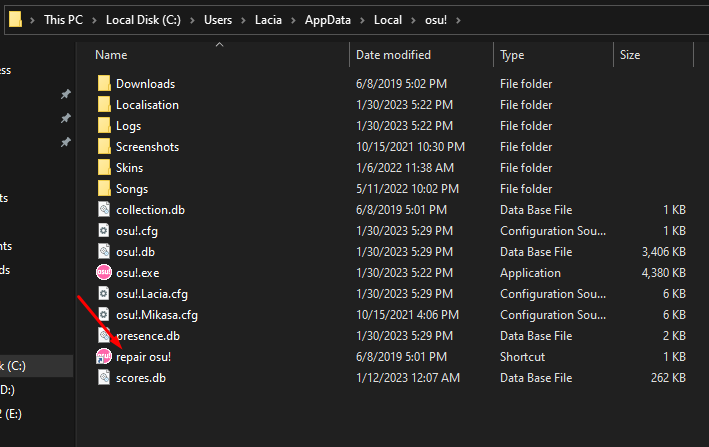Select the osu!.Mikasa.cfg file
Image resolution: width=709 pixels, height=447 pixels.
tap(157, 315)
